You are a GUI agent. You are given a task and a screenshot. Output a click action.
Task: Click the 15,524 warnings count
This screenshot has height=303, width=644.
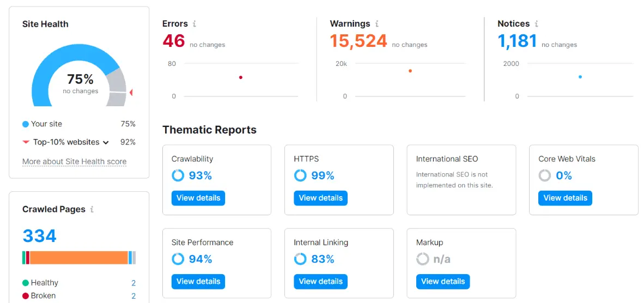coord(359,41)
